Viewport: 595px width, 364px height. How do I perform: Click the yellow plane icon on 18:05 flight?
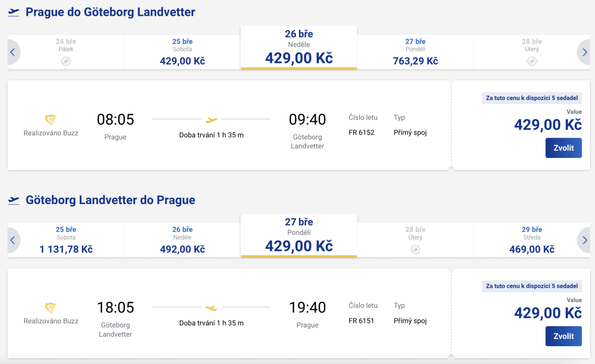click(212, 308)
